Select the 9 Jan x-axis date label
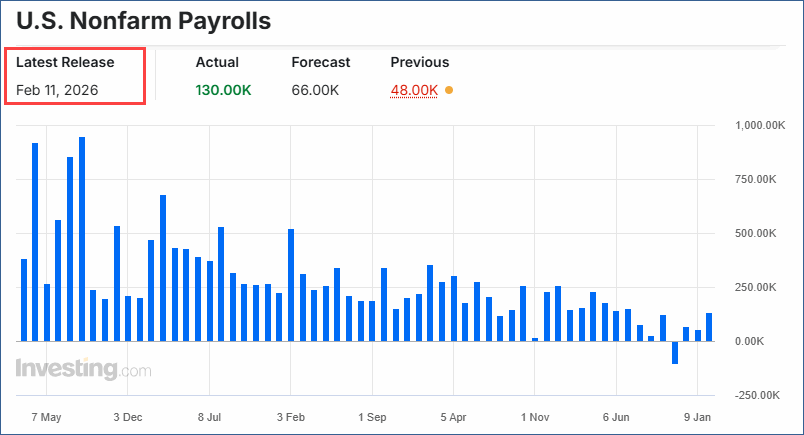This screenshot has width=804, height=435. coord(697,415)
